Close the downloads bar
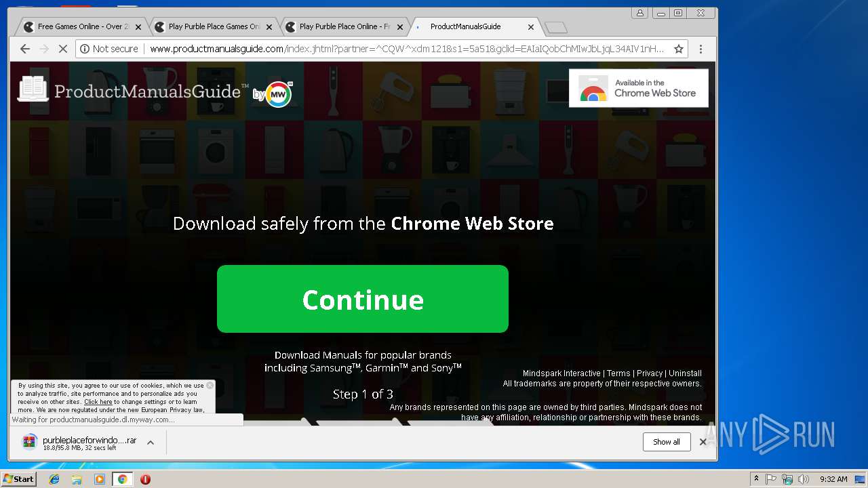 [x=703, y=442]
